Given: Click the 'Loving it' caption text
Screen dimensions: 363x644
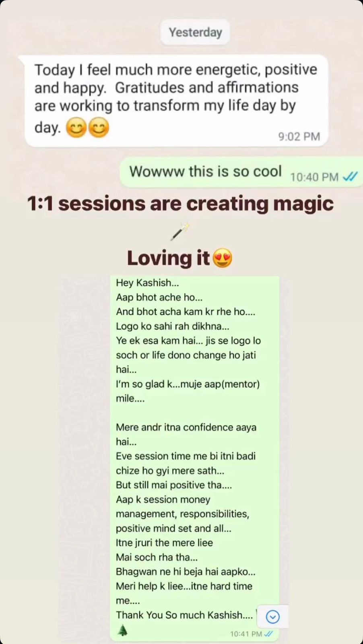Looking at the screenshot, I should 168,258.
